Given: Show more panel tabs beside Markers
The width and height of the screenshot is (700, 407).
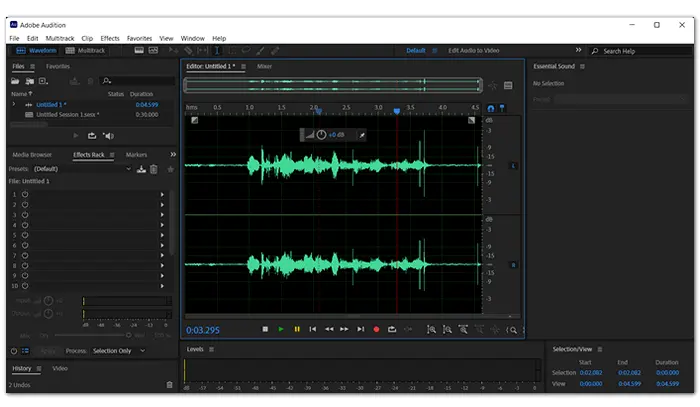Looking at the screenshot, I should pyautogui.click(x=173, y=154).
